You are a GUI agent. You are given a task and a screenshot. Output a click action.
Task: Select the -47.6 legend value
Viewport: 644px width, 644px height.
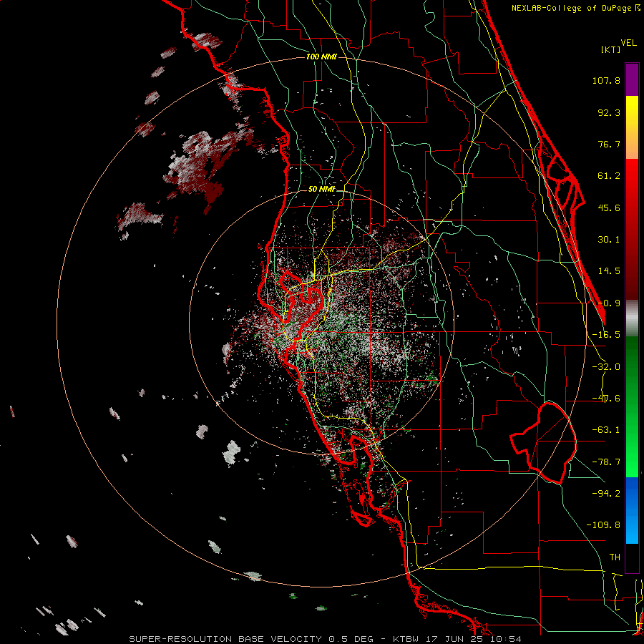coord(606,399)
